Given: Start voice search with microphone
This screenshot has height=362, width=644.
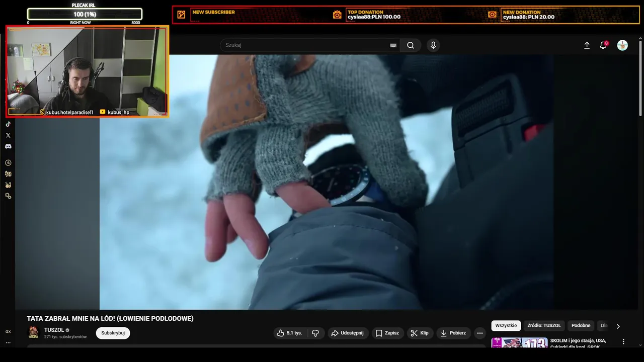Looking at the screenshot, I should pos(433,45).
